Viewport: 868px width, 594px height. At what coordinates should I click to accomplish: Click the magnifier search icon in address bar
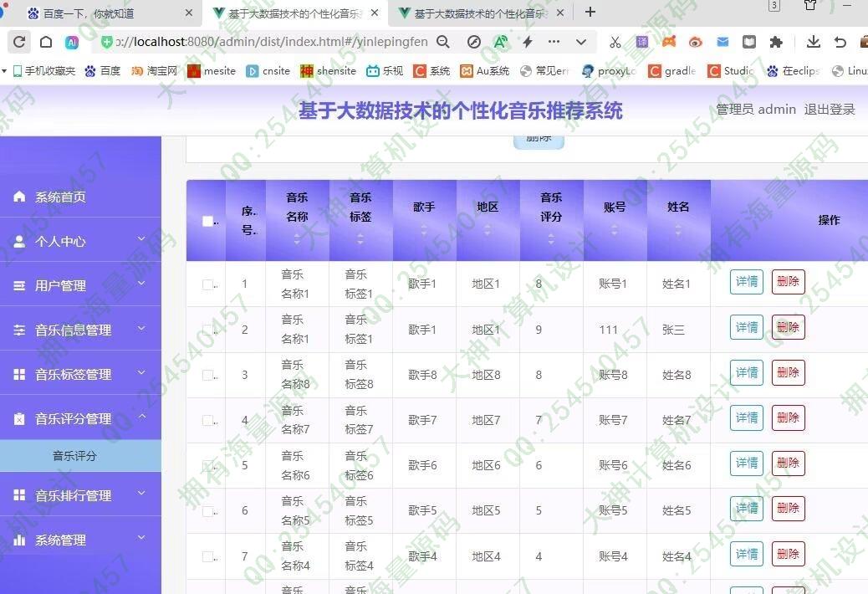coord(443,42)
